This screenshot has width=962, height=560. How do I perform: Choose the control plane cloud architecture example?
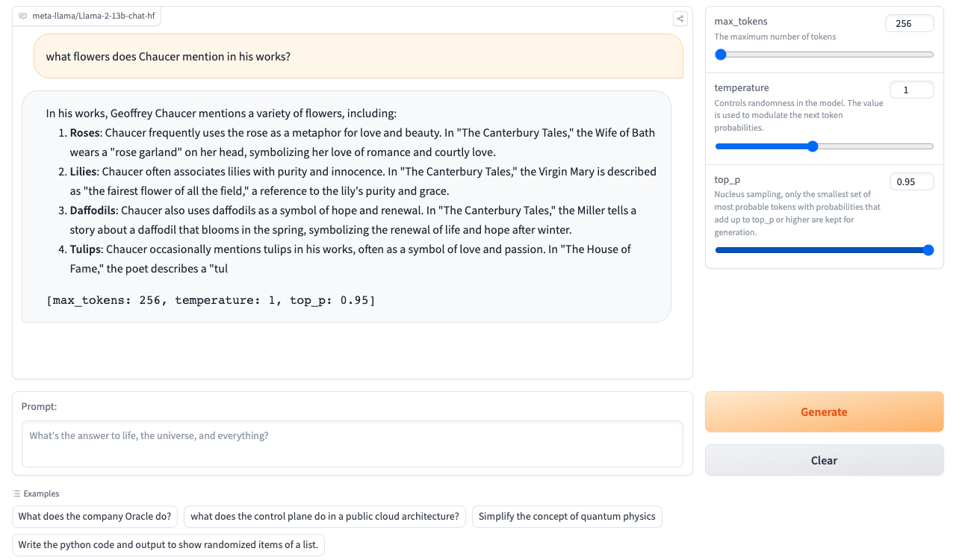(x=325, y=517)
